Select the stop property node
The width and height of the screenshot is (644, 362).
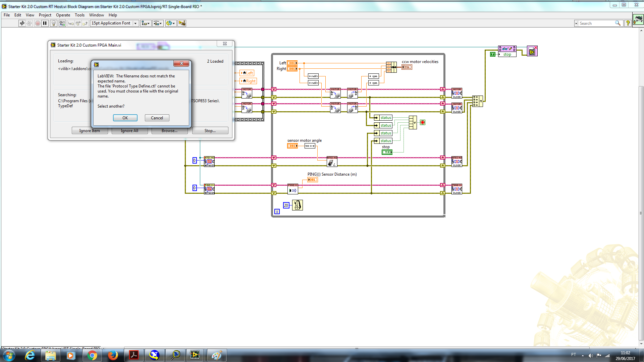pyautogui.click(x=507, y=51)
